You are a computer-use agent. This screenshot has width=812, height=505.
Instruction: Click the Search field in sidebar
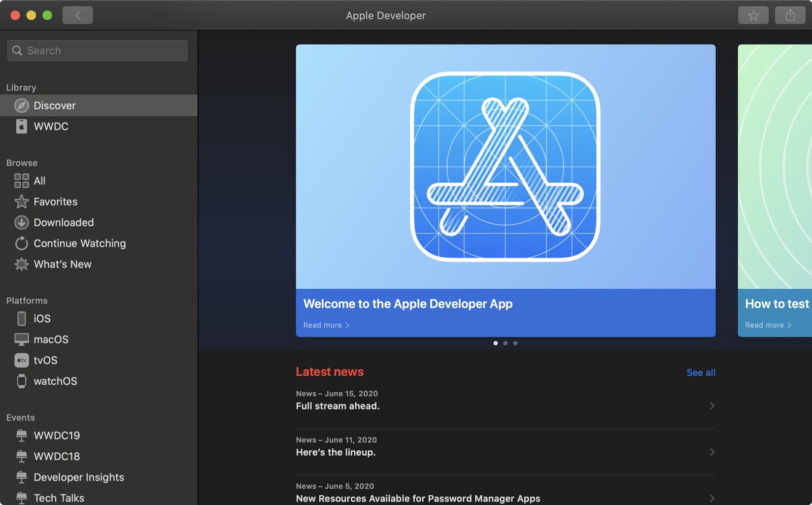97,51
